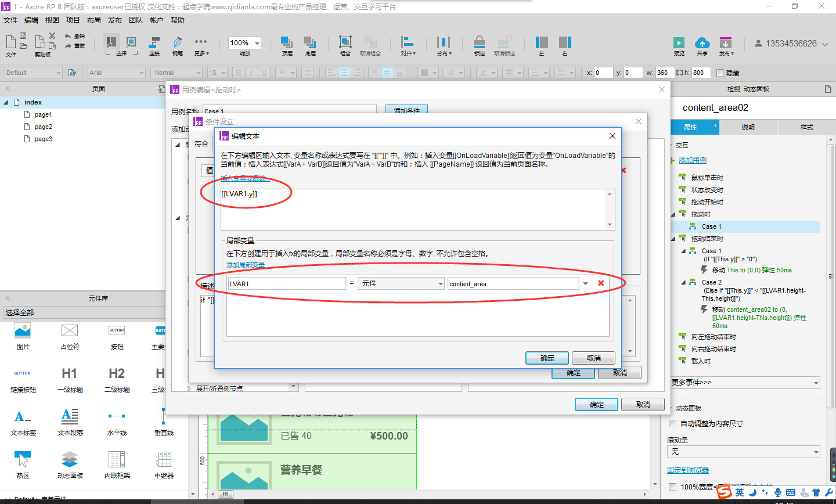The width and height of the screenshot is (836, 504).
Task: Select the 鼠标单击时 event
Action: point(707,178)
